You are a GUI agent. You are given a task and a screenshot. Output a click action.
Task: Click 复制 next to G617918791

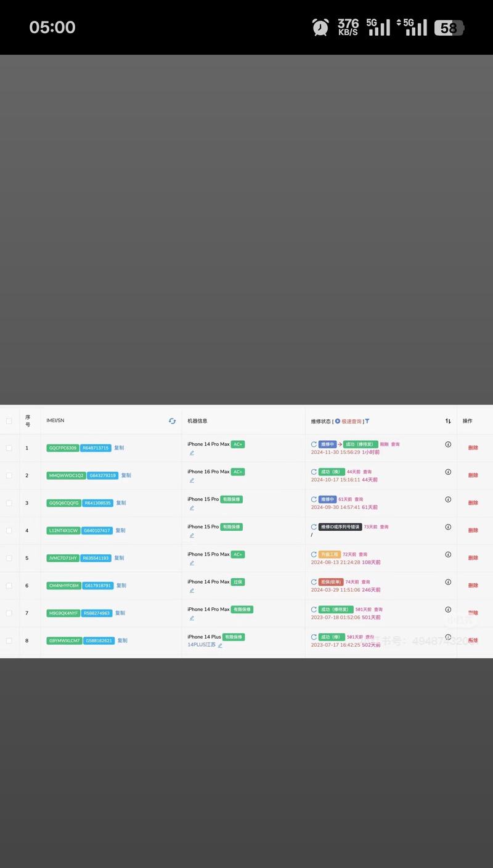point(121,586)
